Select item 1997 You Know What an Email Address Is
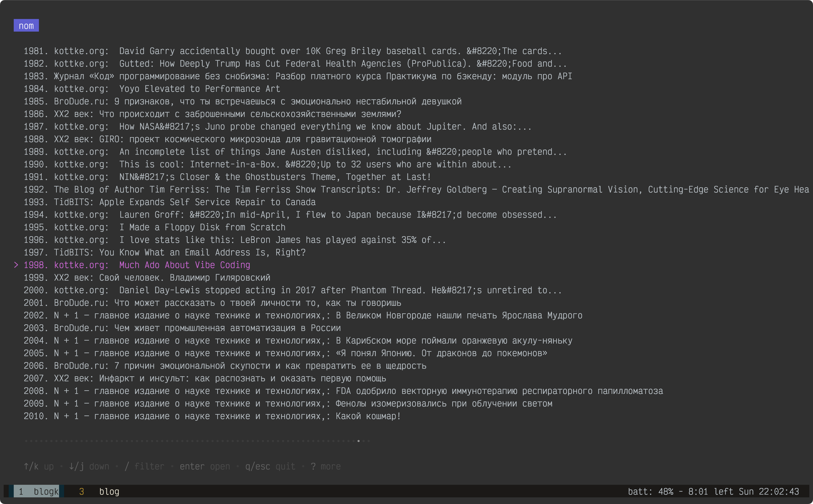Image resolution: width=813 pixels, height=504 pixels. pyautogui.click(x=164, y=252)
